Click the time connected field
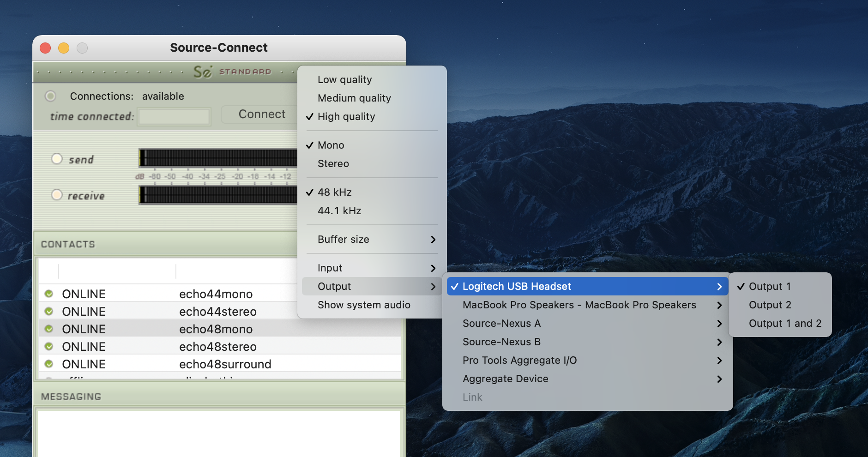 pos(175,117)
